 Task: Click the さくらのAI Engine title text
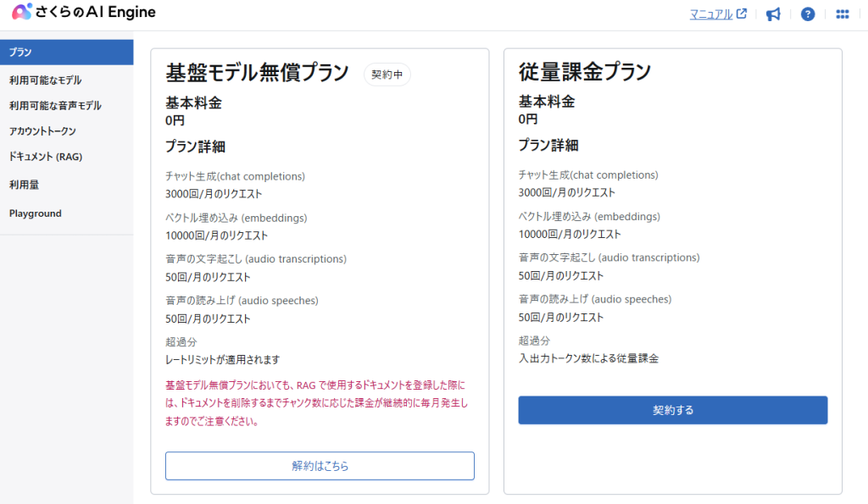pos(96,14)
